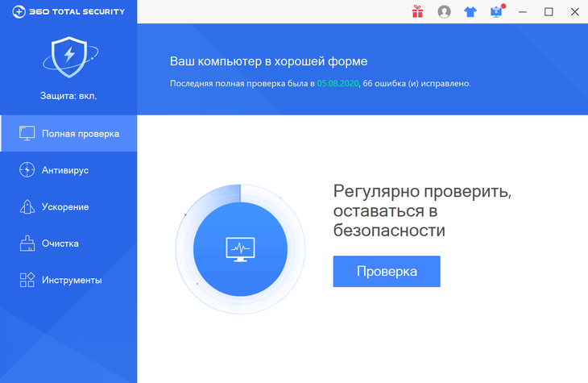Click the Защита: вкл. status label
588x383 pixels.
(68, 95)
